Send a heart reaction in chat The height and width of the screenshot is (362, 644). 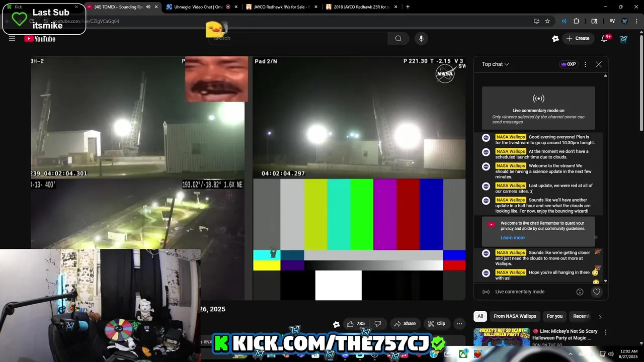click(x=597, y=292)
